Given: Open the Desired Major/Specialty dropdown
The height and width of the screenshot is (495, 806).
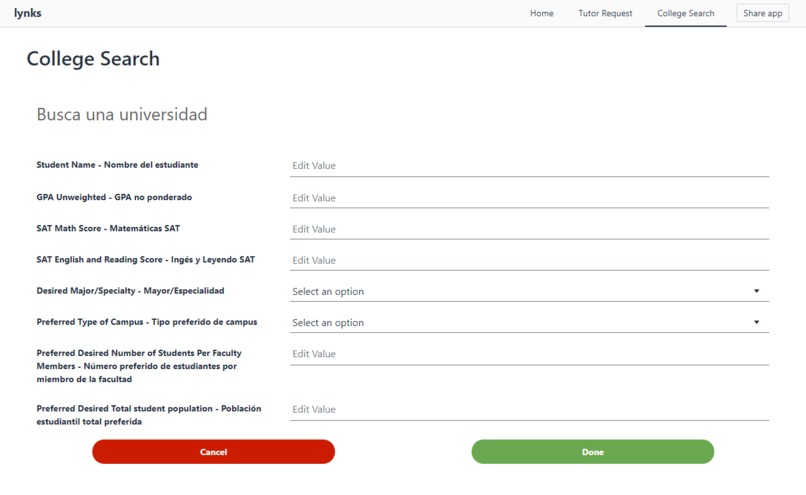Looking at the screenshot, I should click(529, 291).
